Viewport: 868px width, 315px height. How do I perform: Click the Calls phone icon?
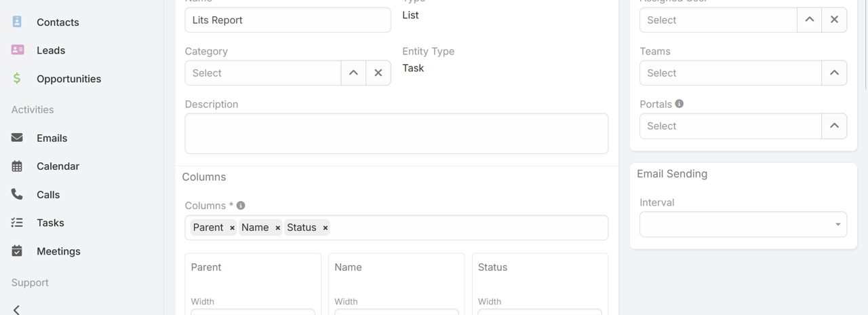pyautogui.click(x=17, y=194)
